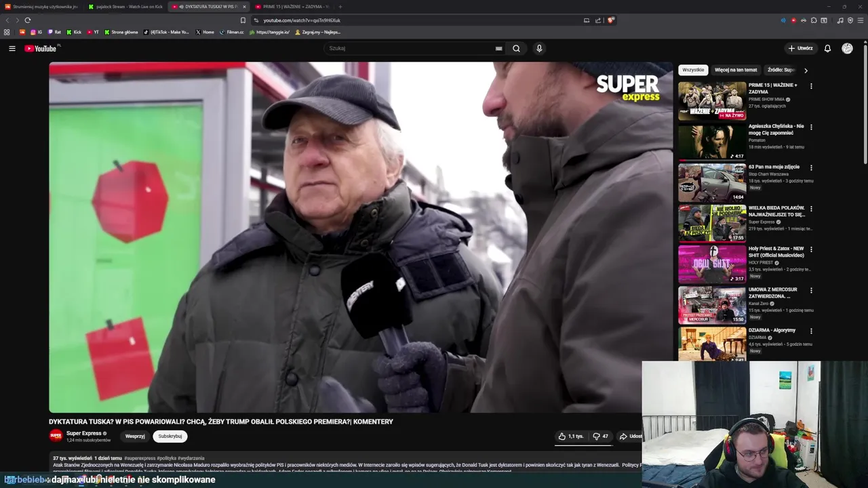The height and width of the screenshot is (488, 868).
Task: Click the share page icon in address bar
Action: (x=598, y=20)
